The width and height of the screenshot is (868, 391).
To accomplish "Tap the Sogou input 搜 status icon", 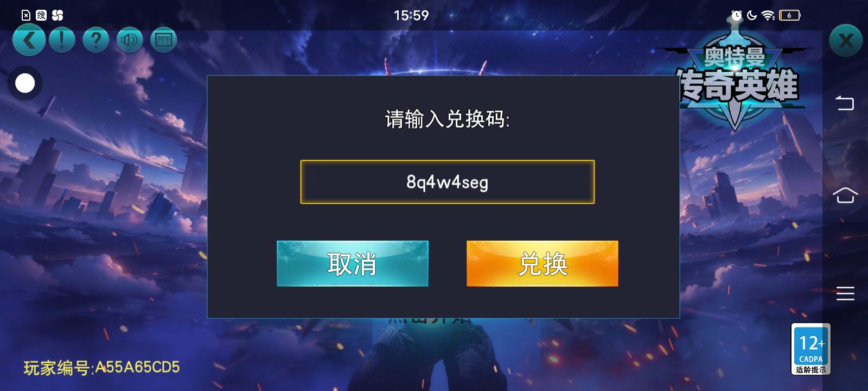I will tap(41, 15).
